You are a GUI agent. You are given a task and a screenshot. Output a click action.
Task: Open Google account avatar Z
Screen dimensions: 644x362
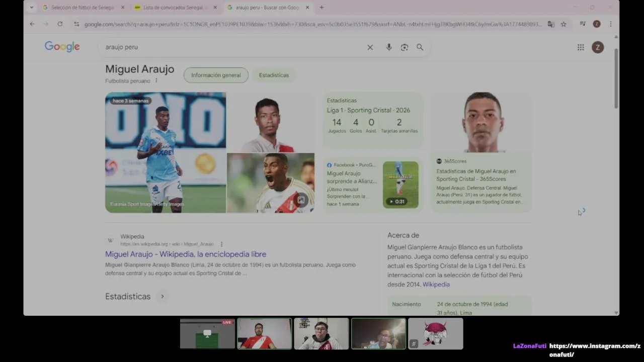click(598, 47)
